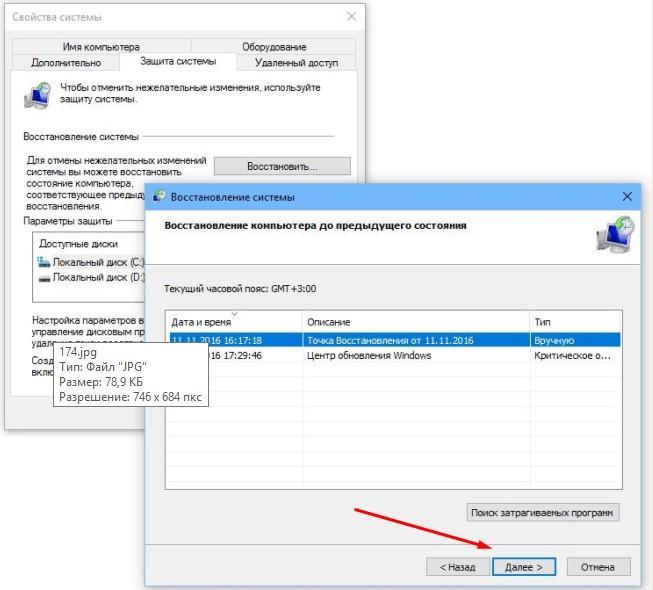653x590 pixels.
Task: Select the Защита системы tab
Action: (x=178, y=61)
